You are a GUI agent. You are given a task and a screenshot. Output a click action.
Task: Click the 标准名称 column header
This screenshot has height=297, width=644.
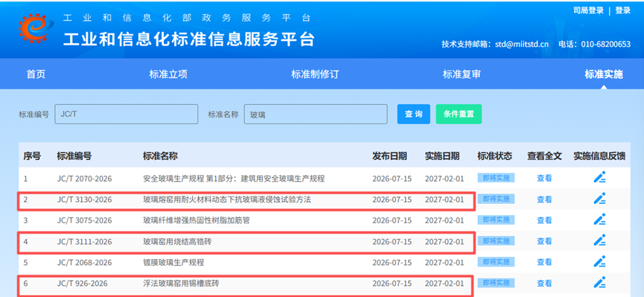160,156
